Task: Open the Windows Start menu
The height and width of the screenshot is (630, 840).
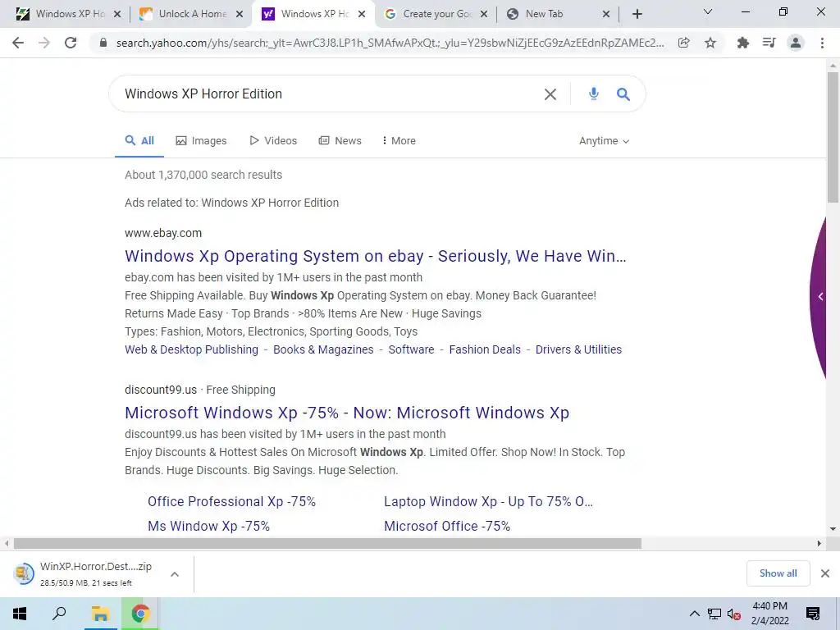Action: (20, 614)
